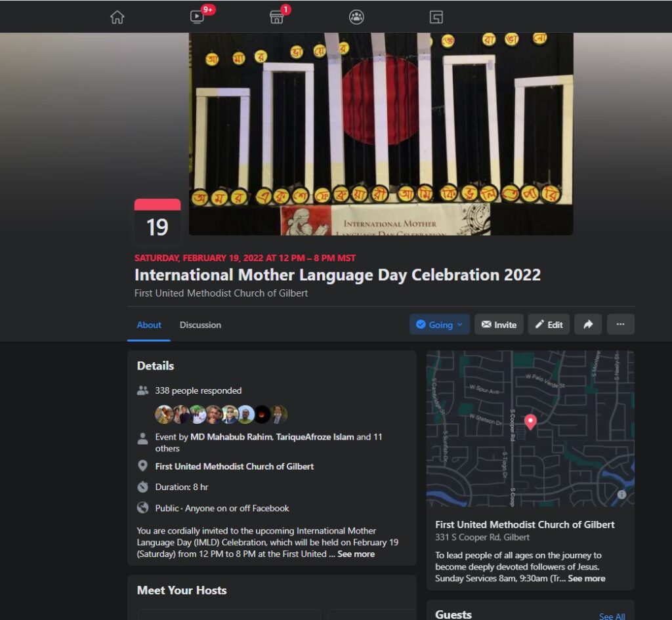This screenshot has width=672, height=620.
Task: Click the Meet Your Hosts heading
Action: click(x=182, y=590)
